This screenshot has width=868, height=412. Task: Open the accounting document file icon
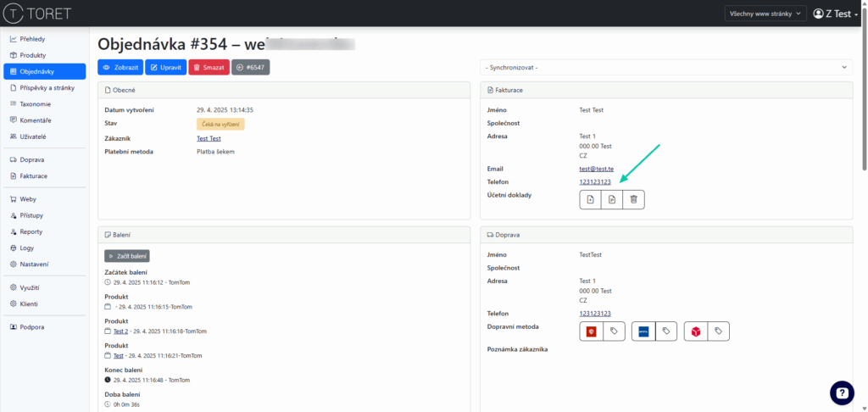coord(612,199)
